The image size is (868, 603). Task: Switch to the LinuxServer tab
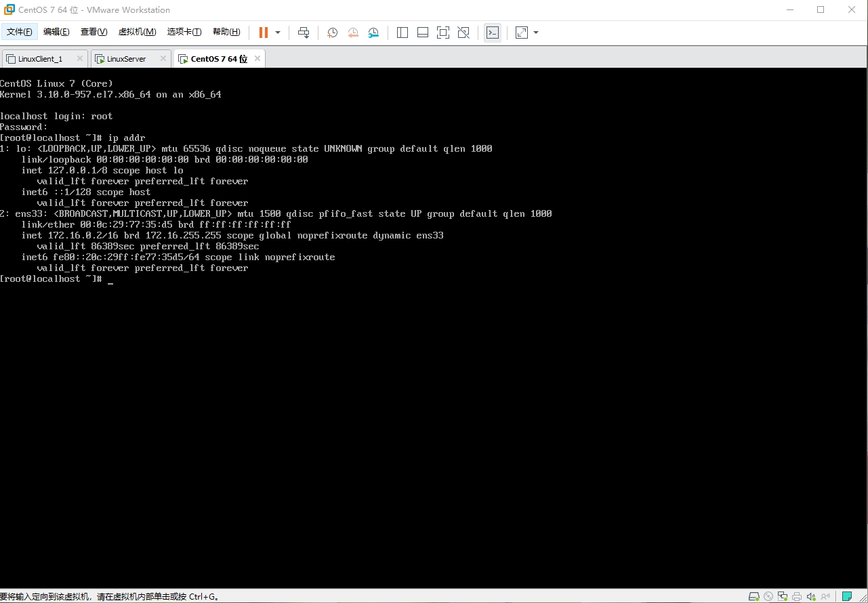click(126, 59)
